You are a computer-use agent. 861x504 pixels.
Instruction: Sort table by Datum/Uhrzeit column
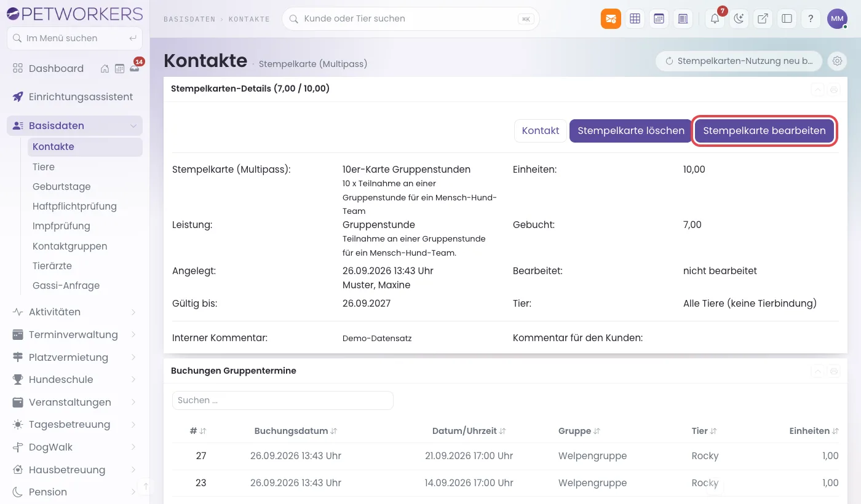469,431
